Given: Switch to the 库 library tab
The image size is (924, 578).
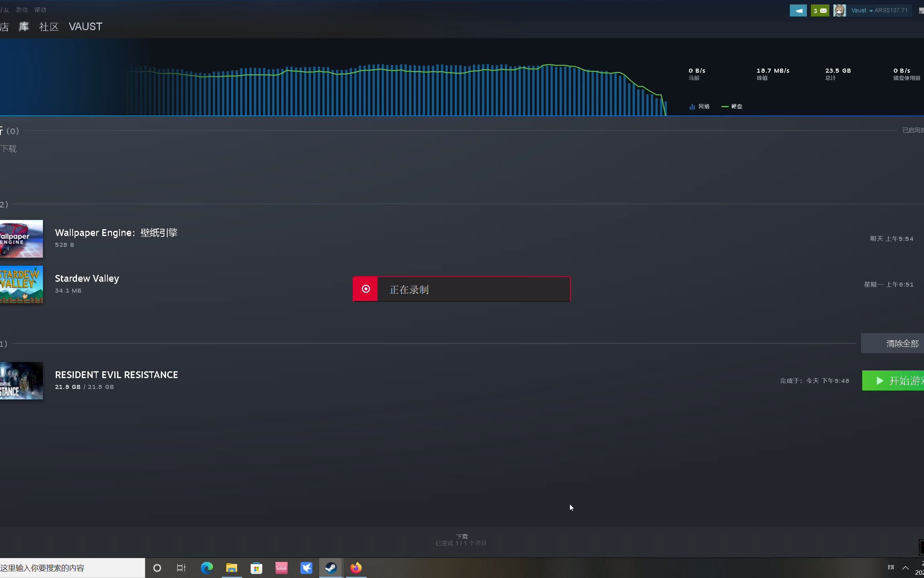Looking at the screenshot, I should coord(24,26).
